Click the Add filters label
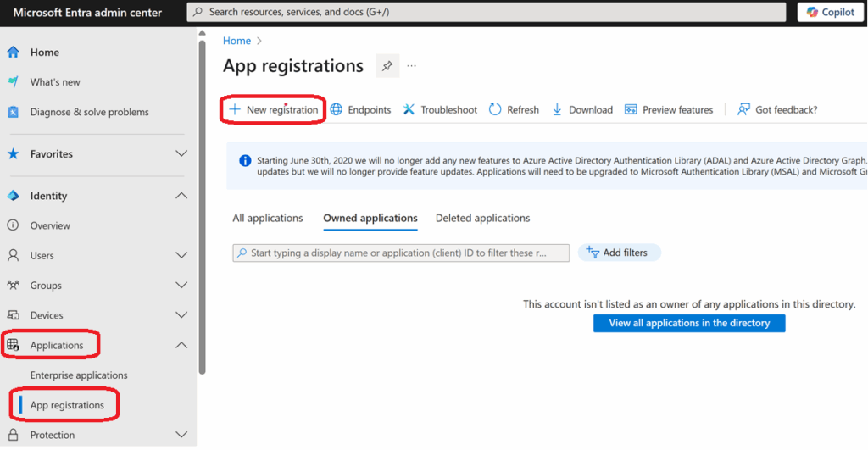The width and height of the screenshot is (868, 450). [625, 253]
